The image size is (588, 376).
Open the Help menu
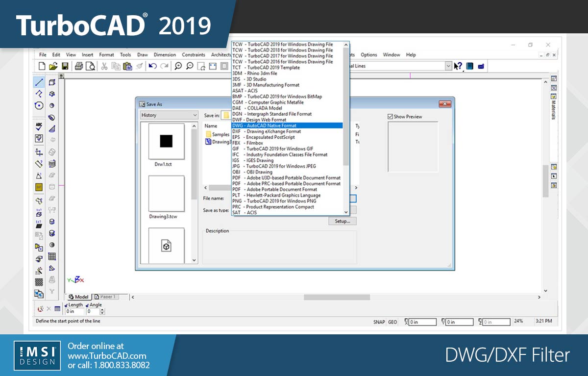(411, 55)
